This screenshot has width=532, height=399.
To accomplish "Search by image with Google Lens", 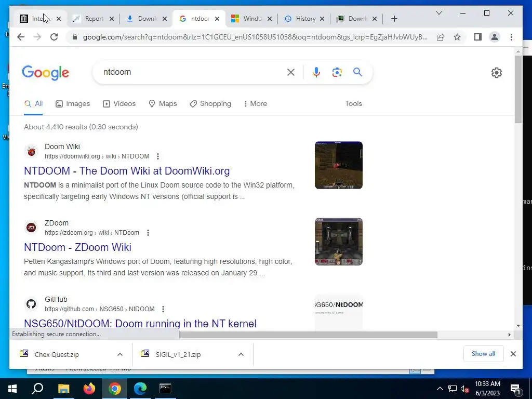I will coord(337,72).
